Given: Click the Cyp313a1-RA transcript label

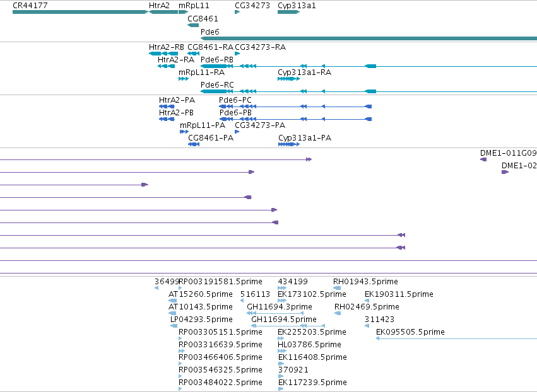Looking at the screenshot, I should click(304, 72).
